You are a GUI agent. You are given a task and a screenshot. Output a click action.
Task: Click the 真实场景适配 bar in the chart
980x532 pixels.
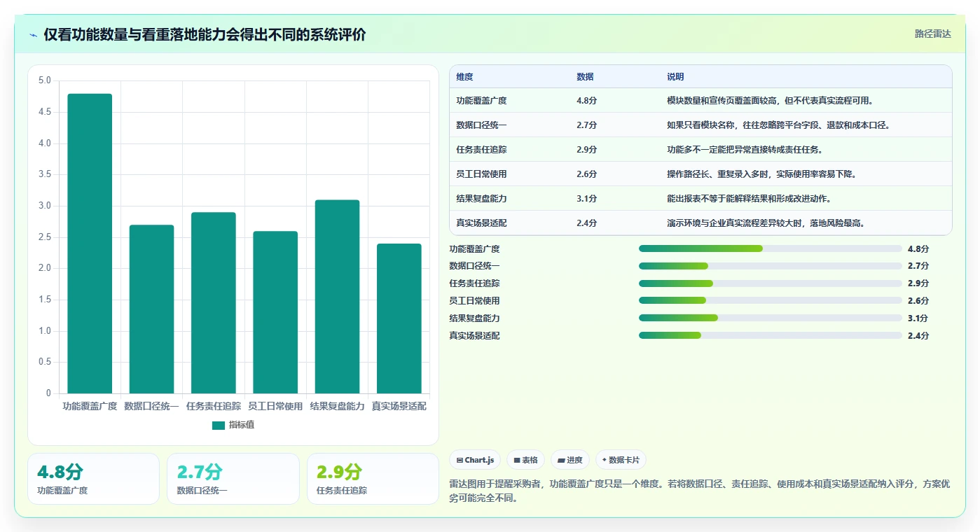click(x=399, y=318)
